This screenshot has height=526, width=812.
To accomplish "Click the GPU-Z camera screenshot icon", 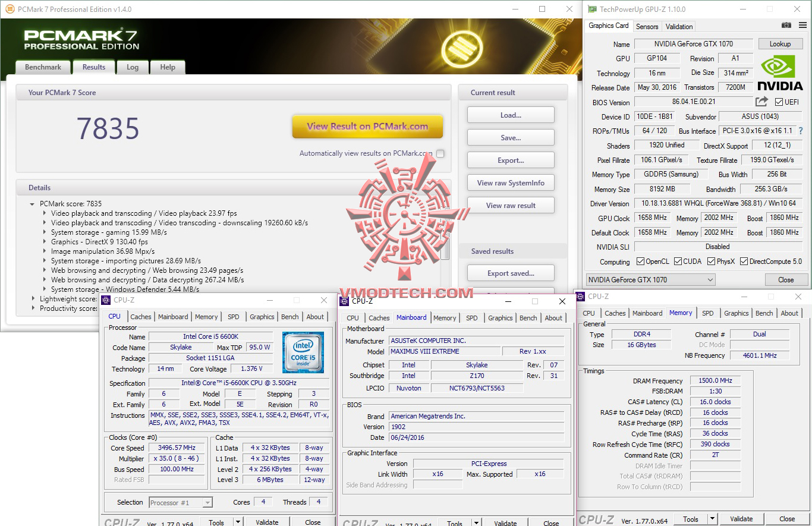I will click(786, 26).
